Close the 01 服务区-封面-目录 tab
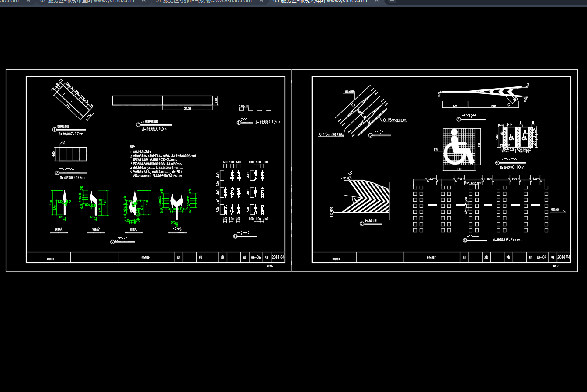 pyautogui.click(x=261, y=1)
